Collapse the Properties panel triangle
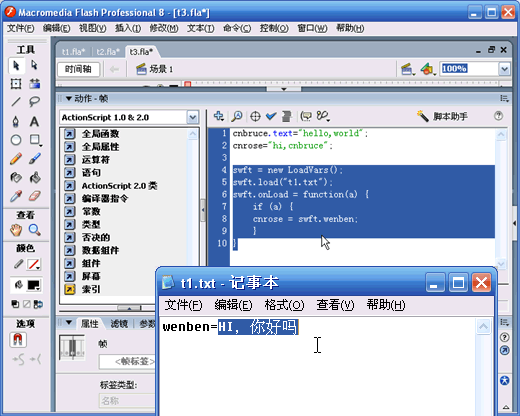 point(69,323)
